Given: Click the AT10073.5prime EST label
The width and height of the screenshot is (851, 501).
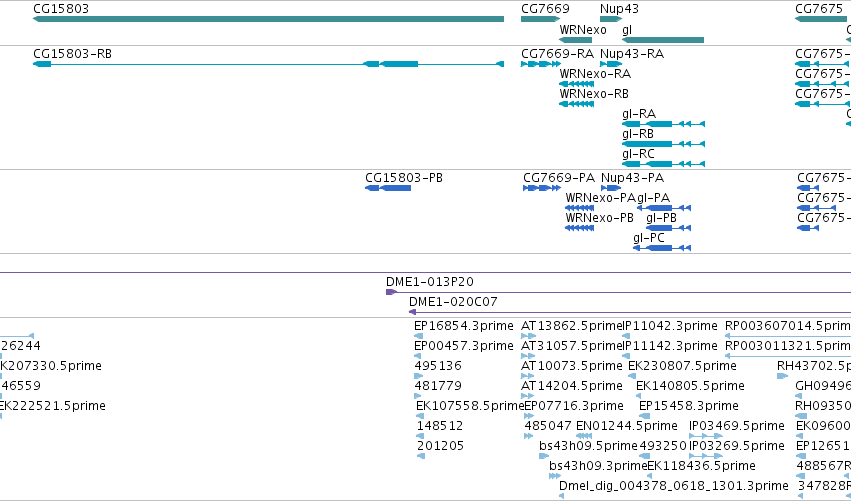Looking at the screenshot, I should point(571,366).
